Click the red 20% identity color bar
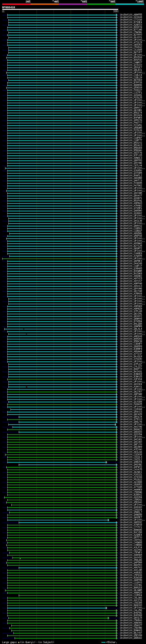The image size is (146, 644). [16, 4]
